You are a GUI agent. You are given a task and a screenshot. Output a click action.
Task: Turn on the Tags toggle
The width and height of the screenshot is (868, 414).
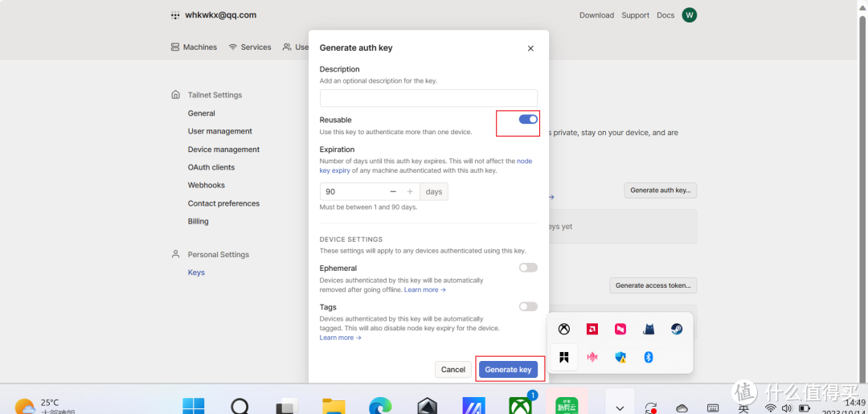[x=528, y=306]
